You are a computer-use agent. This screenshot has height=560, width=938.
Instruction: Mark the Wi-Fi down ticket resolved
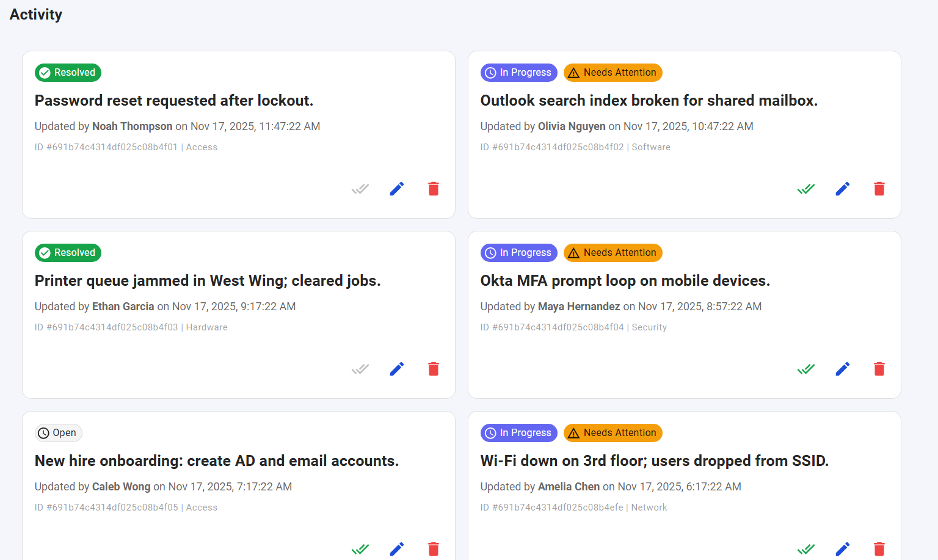pyautogui.click(x=805, y=549)
